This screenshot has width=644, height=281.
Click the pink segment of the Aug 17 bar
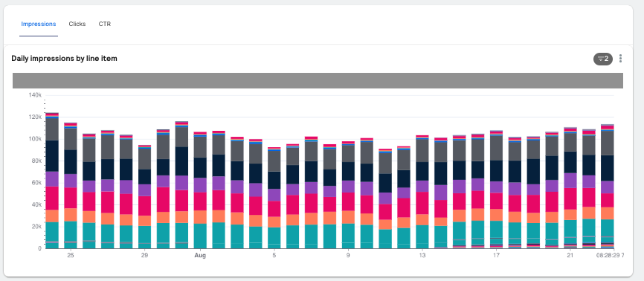click(x=497, y=201)
